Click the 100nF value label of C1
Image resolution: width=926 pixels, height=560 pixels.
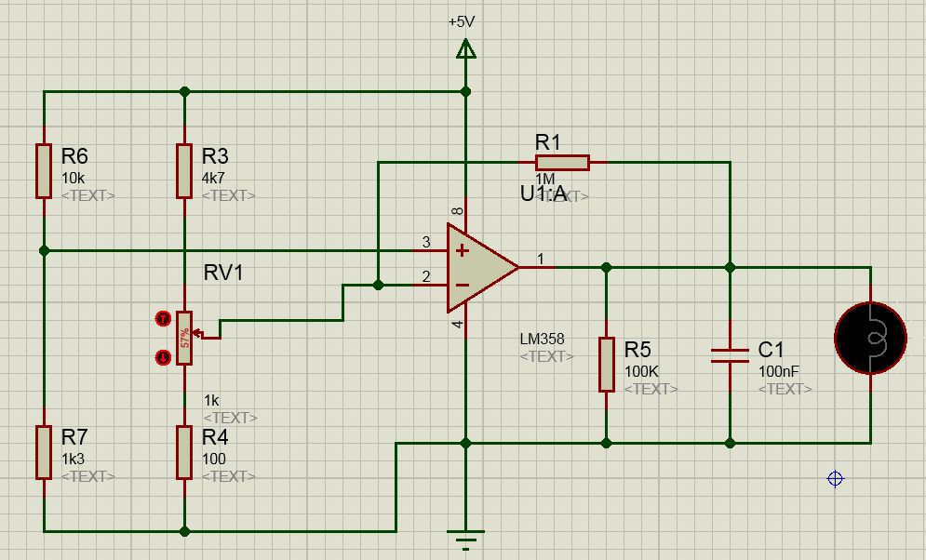tap(778, 371)
